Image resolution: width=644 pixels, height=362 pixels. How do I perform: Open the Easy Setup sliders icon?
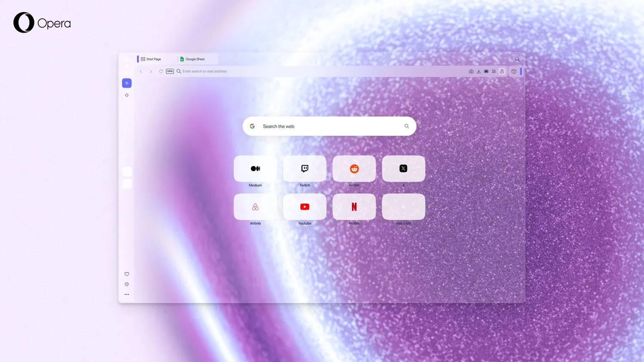(494, 71)
